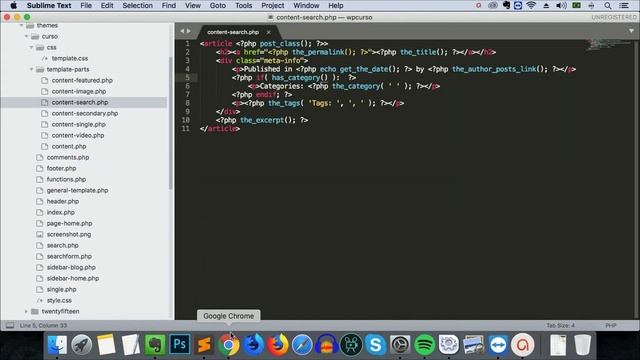The image size is (640, 360).
Task: Open screenshot.png in sidebar
Action: [x=69, y=235]
